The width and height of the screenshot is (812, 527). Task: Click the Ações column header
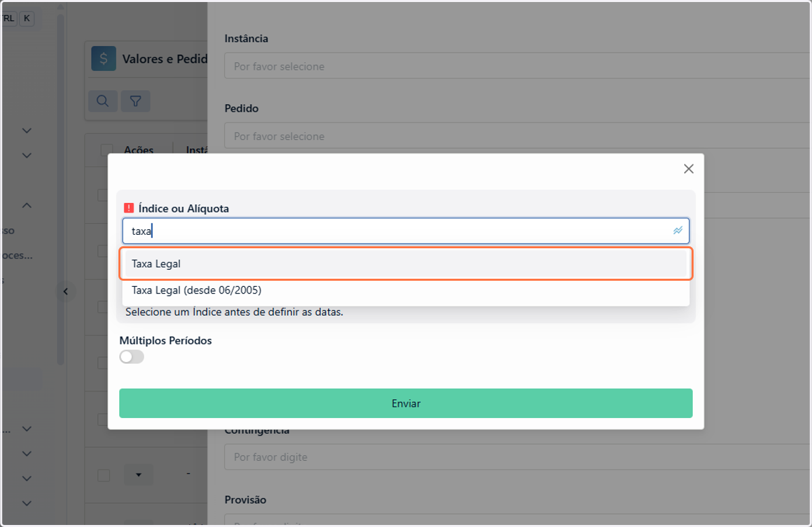click(139, 150)
